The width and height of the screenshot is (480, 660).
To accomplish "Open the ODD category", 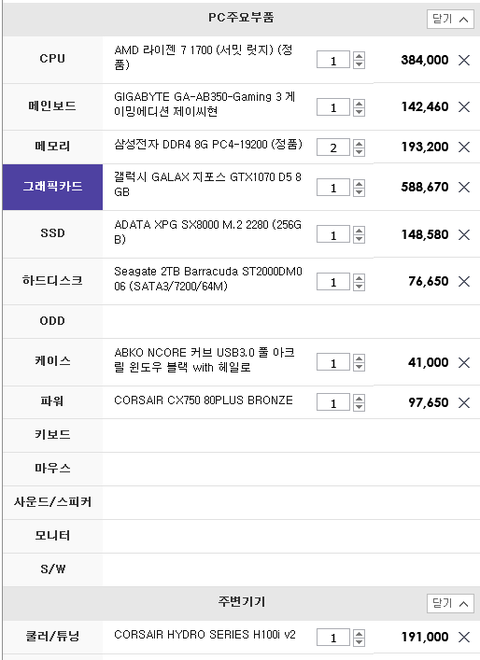I will pyautogui.click(x=53, y=321).
